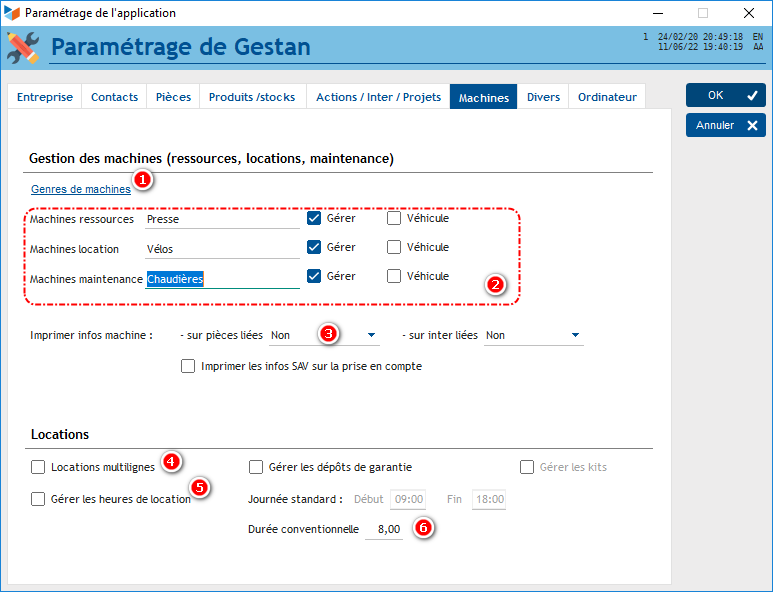Click the X icon on Annuler button
Screen dimensions: 773x592
click(x=752, y=125)
